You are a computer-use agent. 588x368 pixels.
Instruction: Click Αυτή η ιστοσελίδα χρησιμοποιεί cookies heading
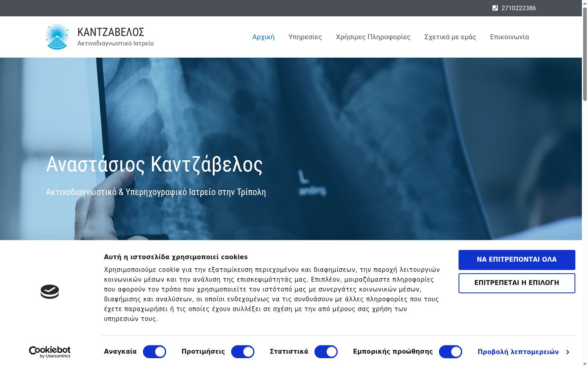click(176, 257)
